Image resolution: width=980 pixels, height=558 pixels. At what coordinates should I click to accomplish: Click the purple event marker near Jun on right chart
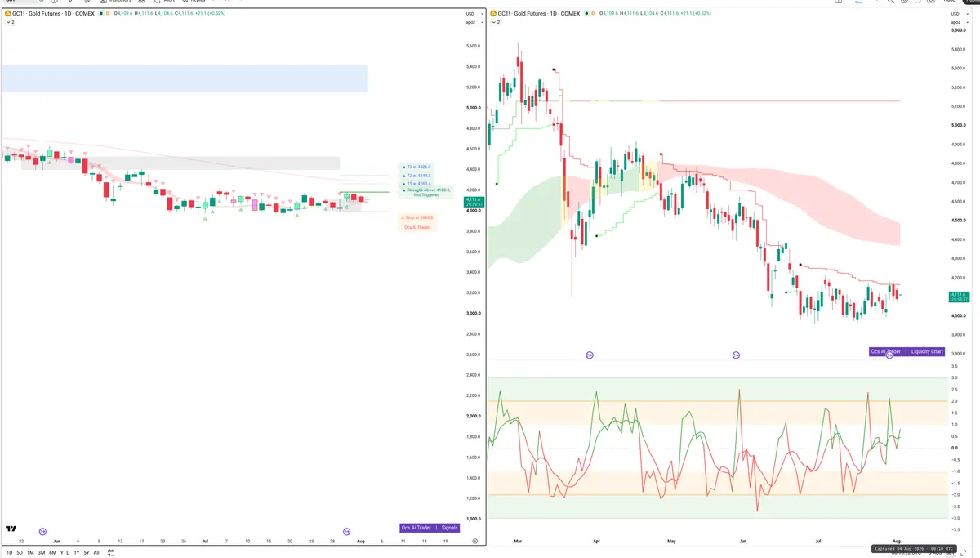point(736,355)
